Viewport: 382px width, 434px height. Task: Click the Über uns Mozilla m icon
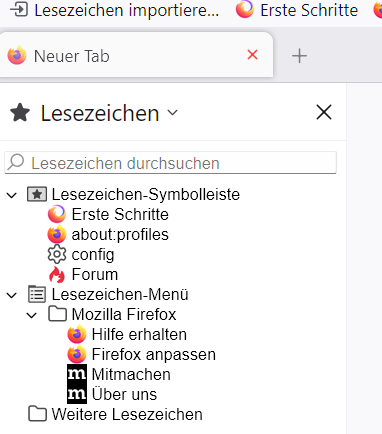77,394
